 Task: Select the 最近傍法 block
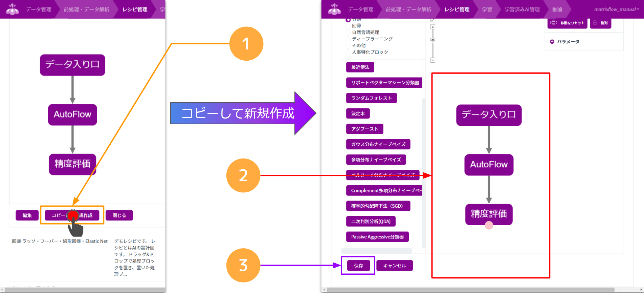(360, 67)
